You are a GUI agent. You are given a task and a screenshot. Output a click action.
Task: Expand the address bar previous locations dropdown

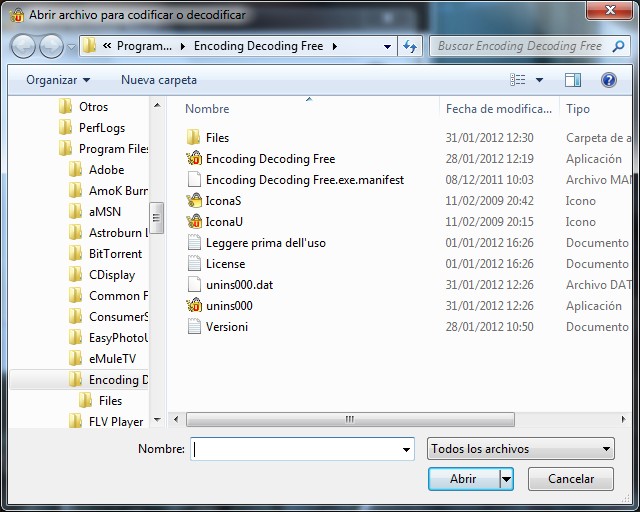coord(387,47)
